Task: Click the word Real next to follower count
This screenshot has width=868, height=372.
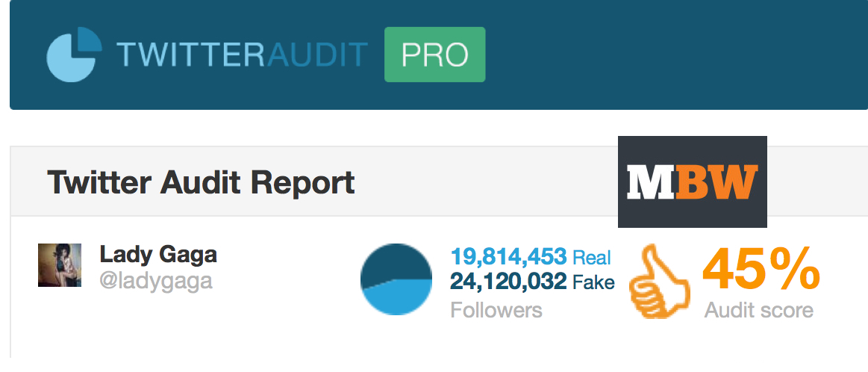Action: pos(592,257)
